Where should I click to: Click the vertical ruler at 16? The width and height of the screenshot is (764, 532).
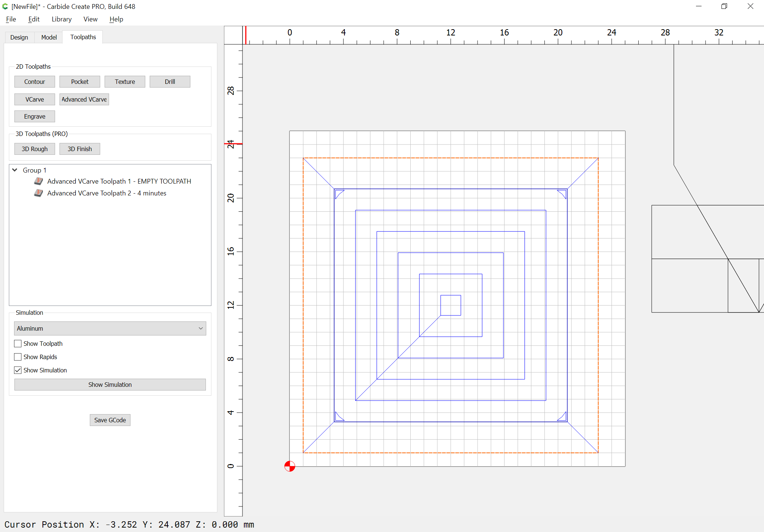[x=231, y=252]
